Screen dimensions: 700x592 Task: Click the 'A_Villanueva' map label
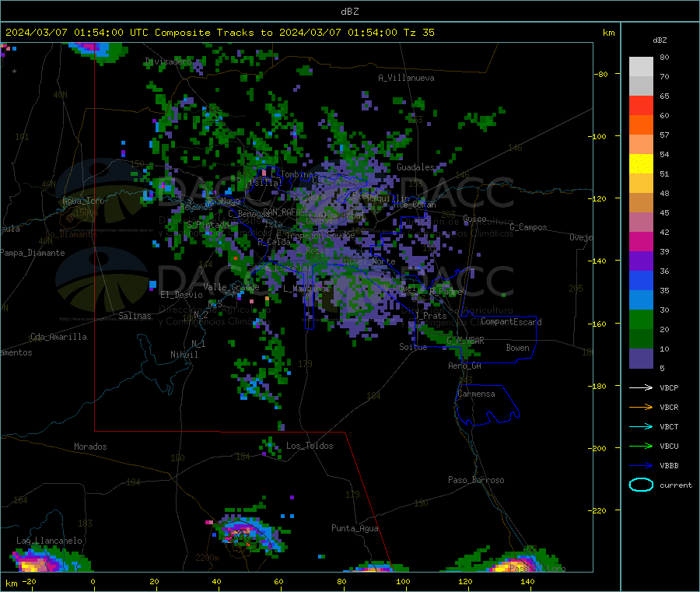coord(406,78)
